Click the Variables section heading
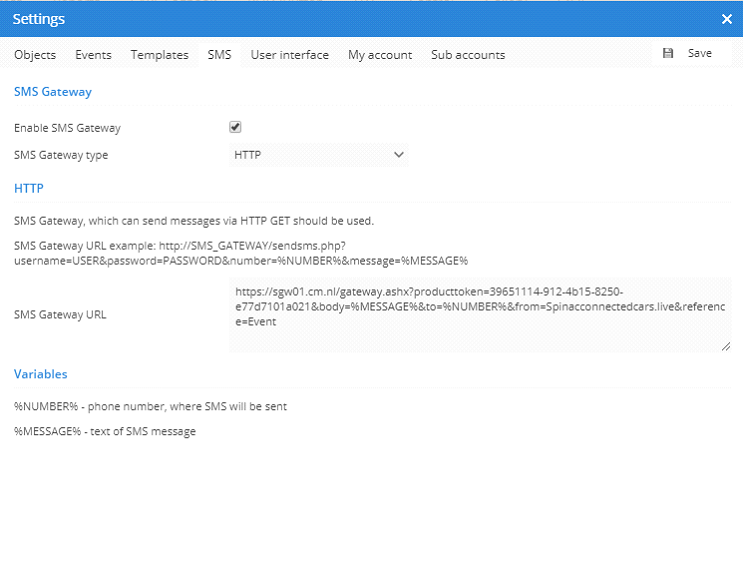The image size is (743, 582). pyautogui.click(x=41, y=374)
